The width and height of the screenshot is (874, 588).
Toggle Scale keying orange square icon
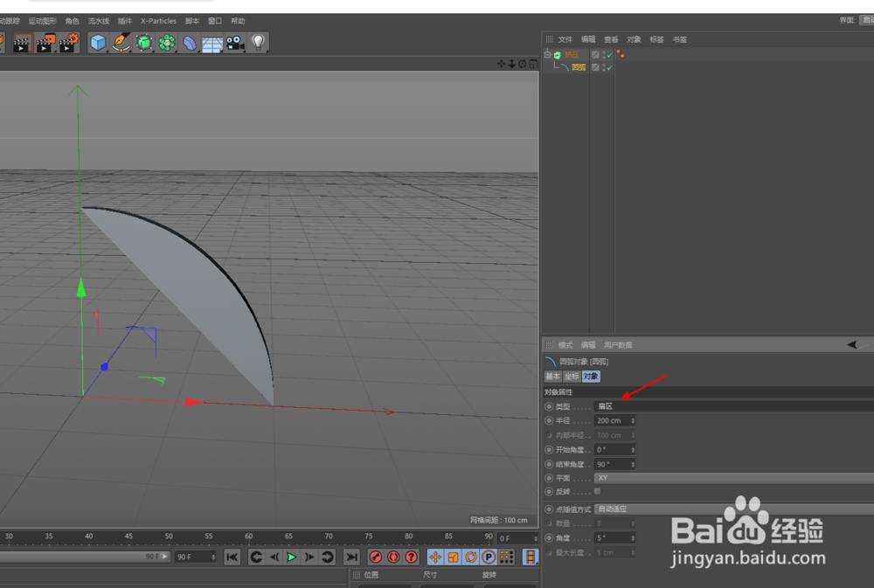click(453, 557)
